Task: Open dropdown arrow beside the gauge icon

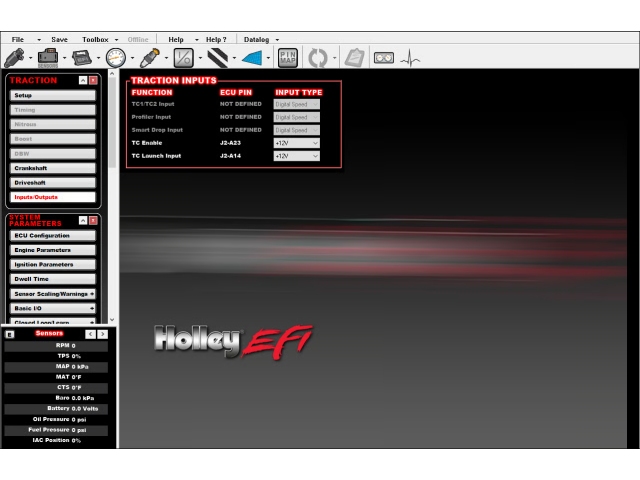Action: (132, 58)
